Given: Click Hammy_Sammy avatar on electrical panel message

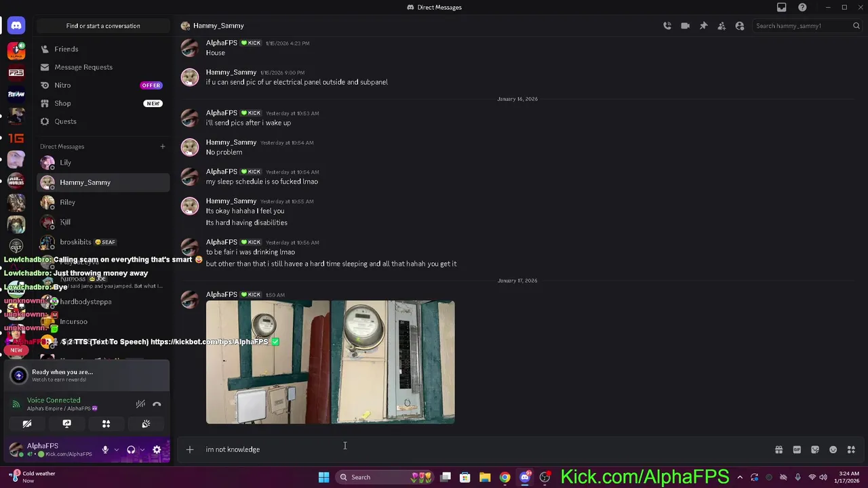Looking at the screenshot, I should [190, 77].
